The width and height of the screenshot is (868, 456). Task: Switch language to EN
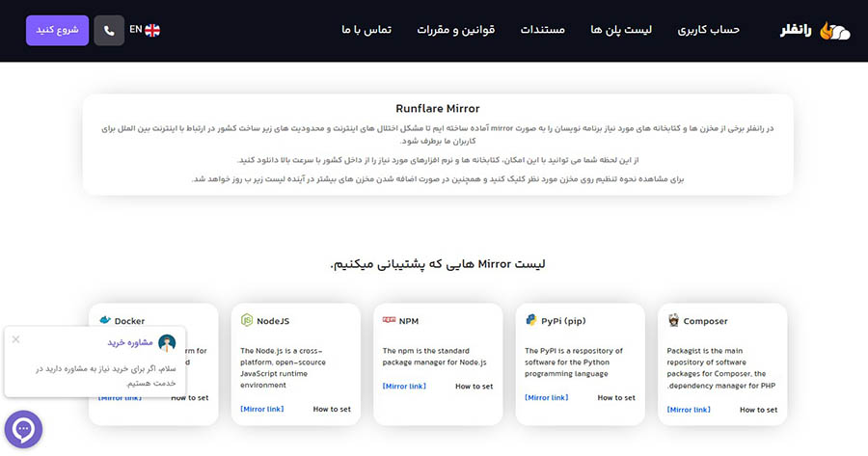click(x=136, y=29)
